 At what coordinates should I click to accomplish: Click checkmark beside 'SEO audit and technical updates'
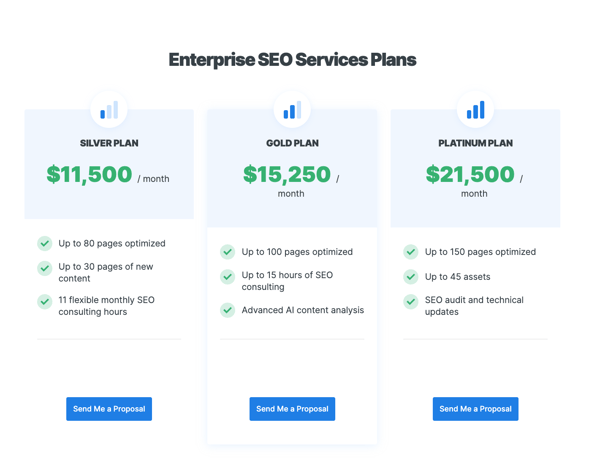(x=411, y=301)
